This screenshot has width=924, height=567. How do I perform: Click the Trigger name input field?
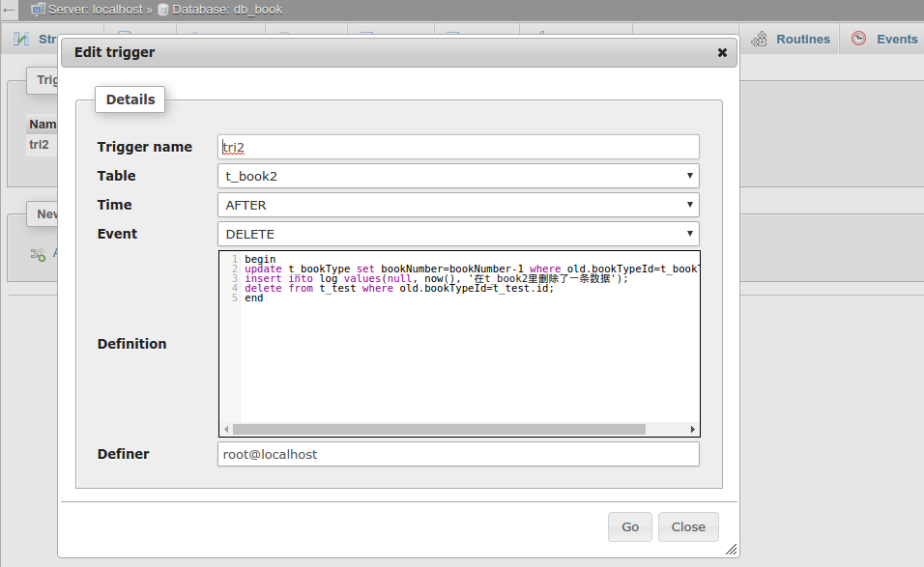pyautogui.click(x=458, y=147)
